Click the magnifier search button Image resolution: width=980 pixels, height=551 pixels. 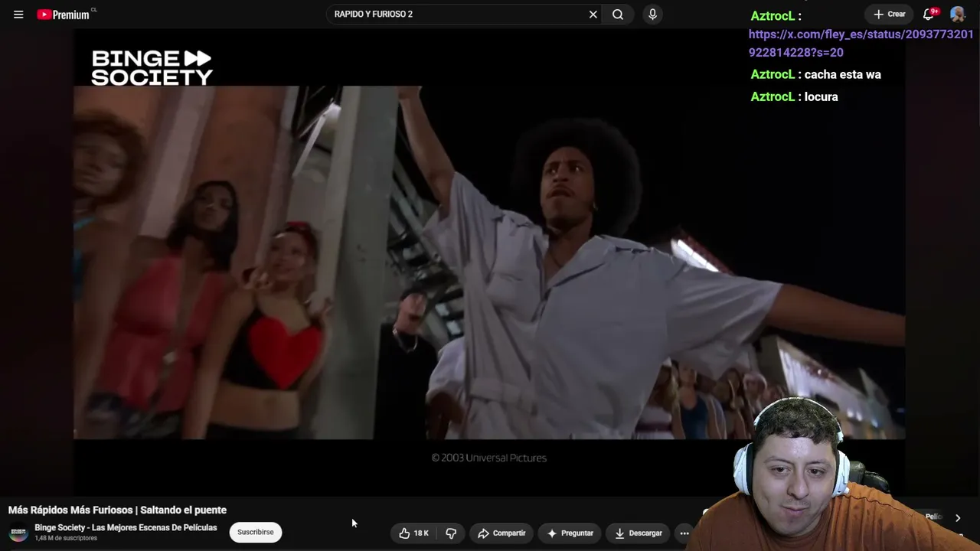coord(618,15)
